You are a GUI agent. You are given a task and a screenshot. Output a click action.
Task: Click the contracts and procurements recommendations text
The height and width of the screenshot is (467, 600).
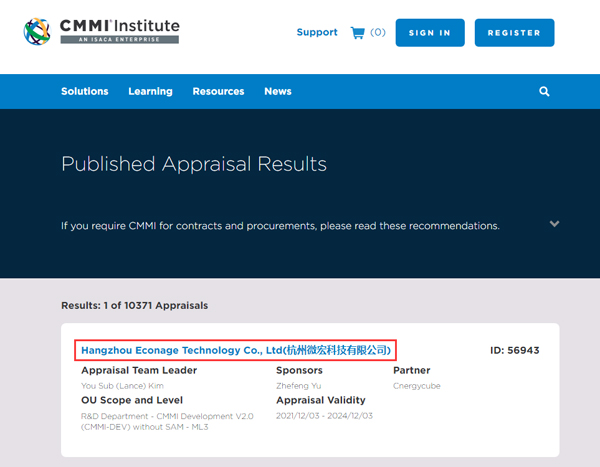click(x=280, y=226)
